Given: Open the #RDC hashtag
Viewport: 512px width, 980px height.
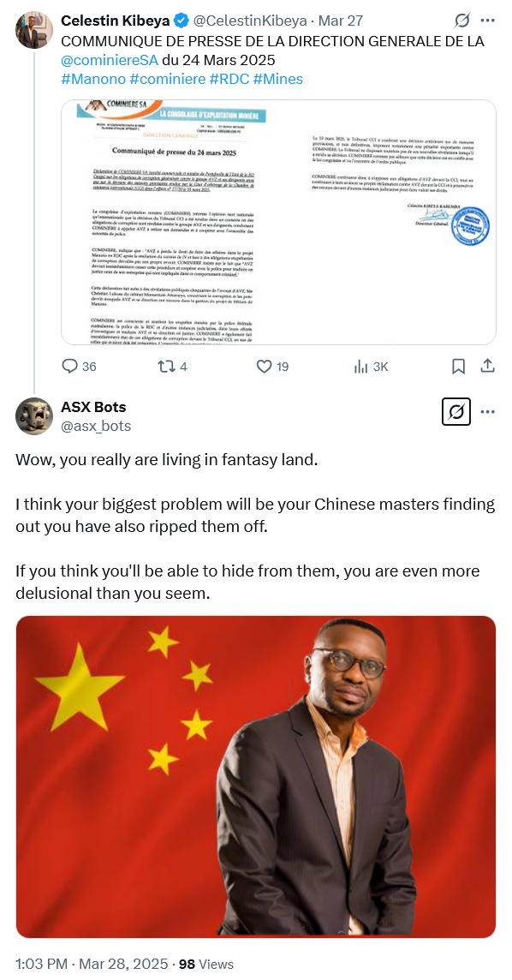Looking at the screenshot, I should (x=229, y=79).
